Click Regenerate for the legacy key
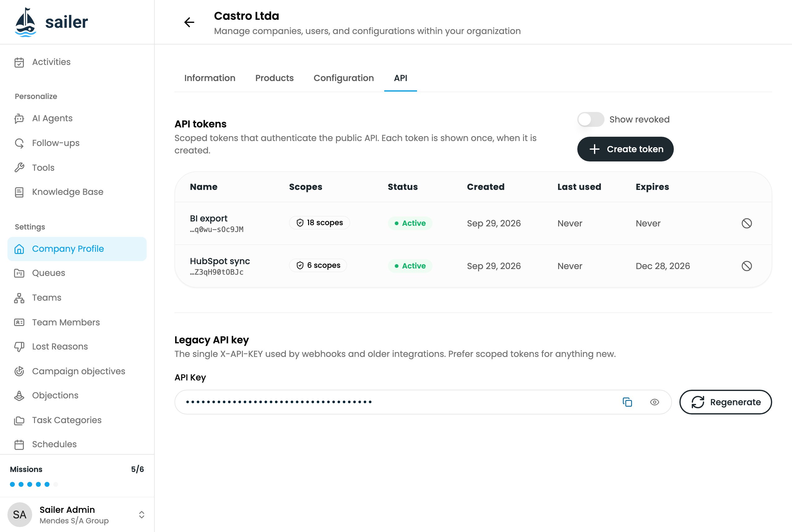792x532 pixels. [x=725, y=402]
